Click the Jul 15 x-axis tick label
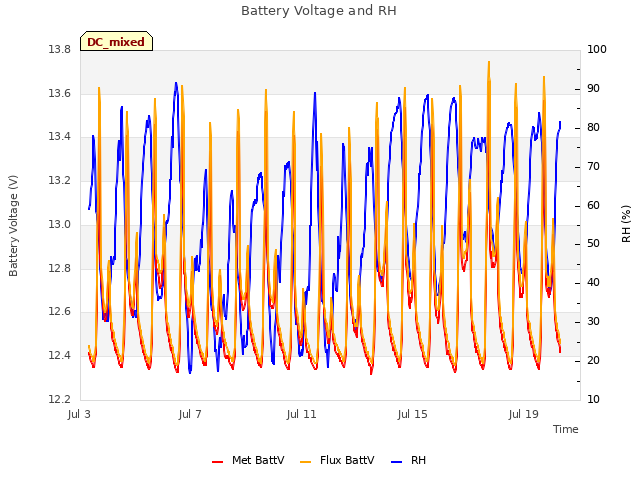 412,414
